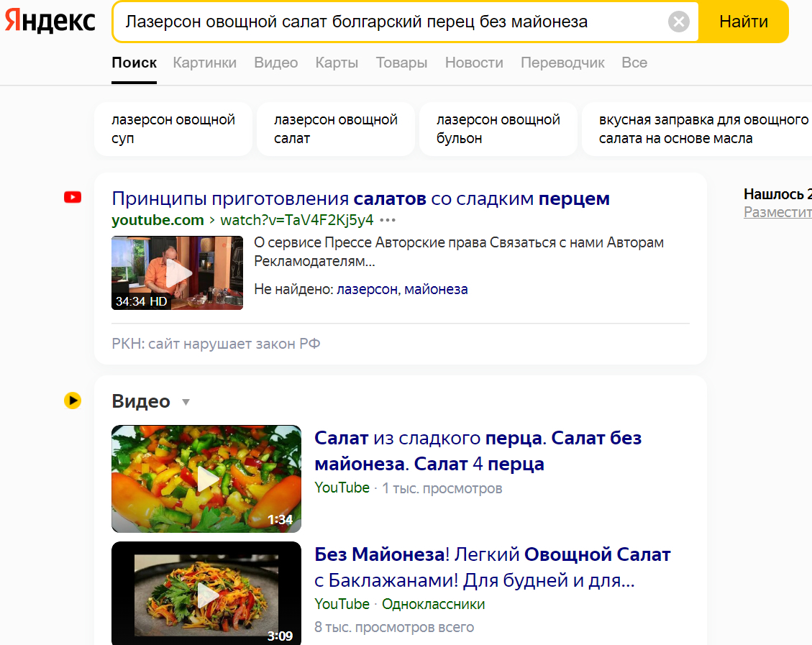
Task: Click "1 тыс. просмотров" view count text
Action: [442, 488]
